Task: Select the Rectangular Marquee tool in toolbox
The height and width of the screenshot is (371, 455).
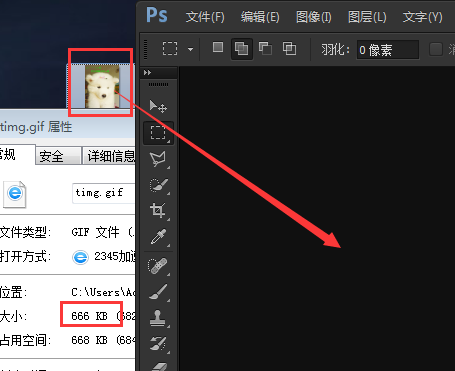Action: click(x=158, y=133)
